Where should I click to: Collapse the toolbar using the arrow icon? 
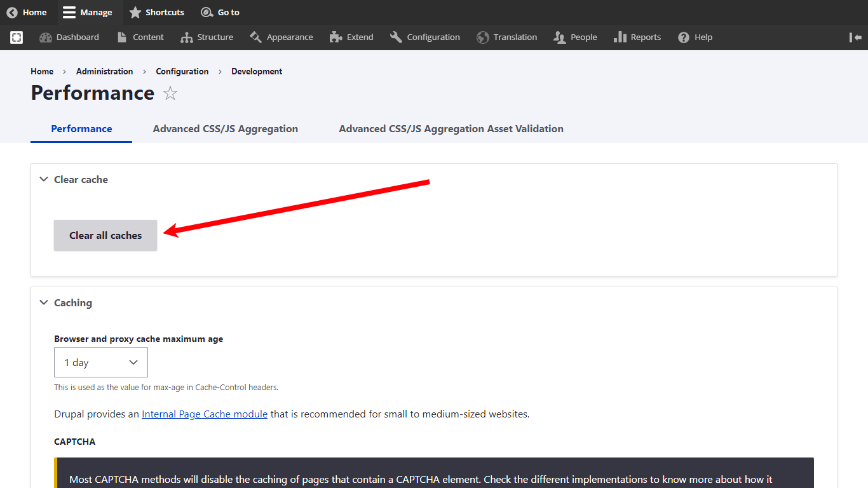coord(855,37)
